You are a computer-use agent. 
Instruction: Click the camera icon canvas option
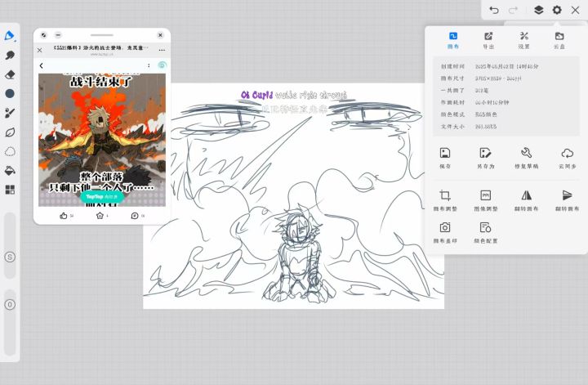[445, 232]
